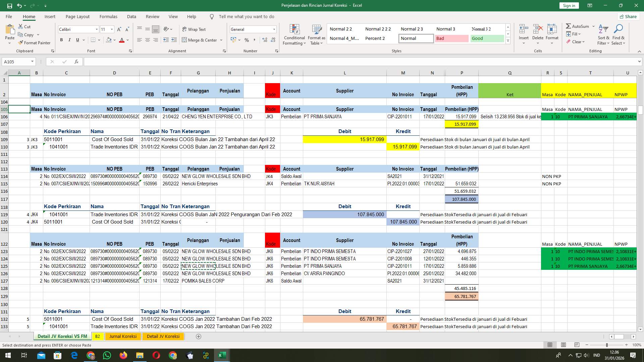
Task: Click the Share button
Action: click(628, 16)
